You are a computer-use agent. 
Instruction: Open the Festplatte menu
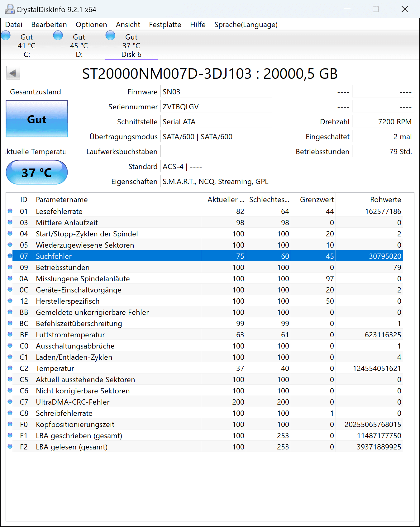(165, 25)
